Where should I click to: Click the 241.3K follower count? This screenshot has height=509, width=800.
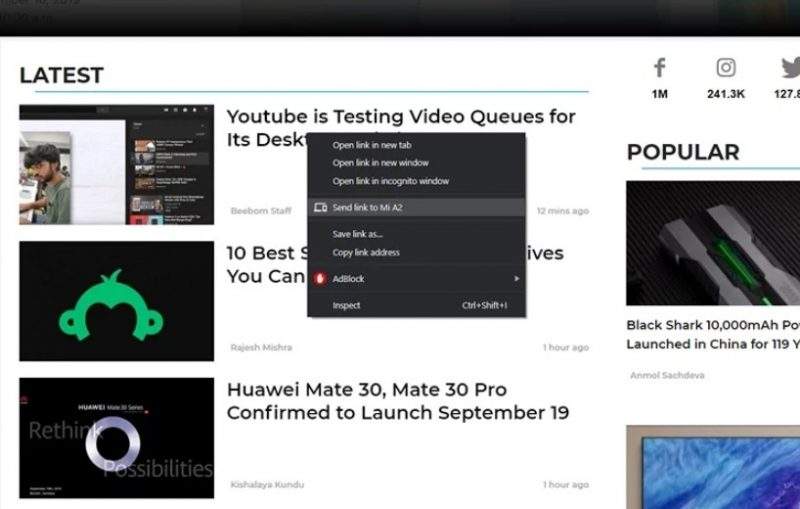coord(726,94)
